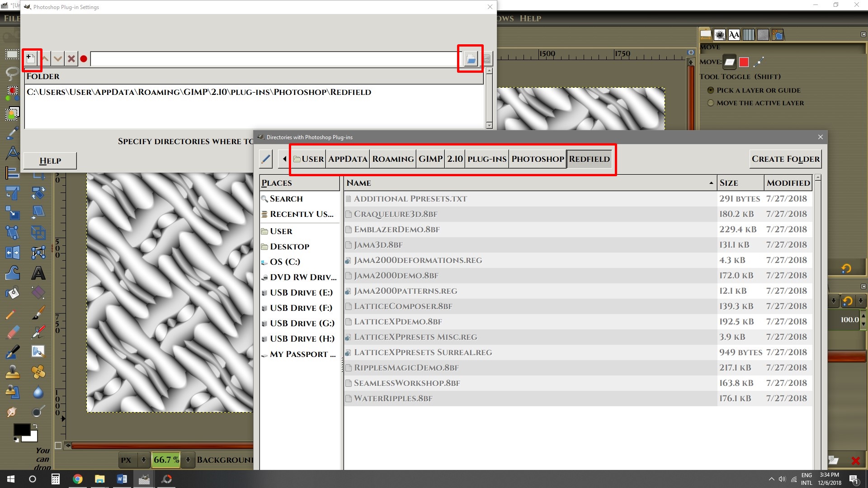
Task: Delete the selected folder with red X
Action: [x=71, y=59]
